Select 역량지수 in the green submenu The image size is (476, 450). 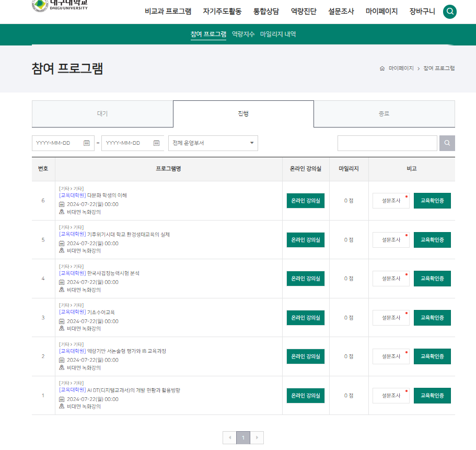(243, 34)
